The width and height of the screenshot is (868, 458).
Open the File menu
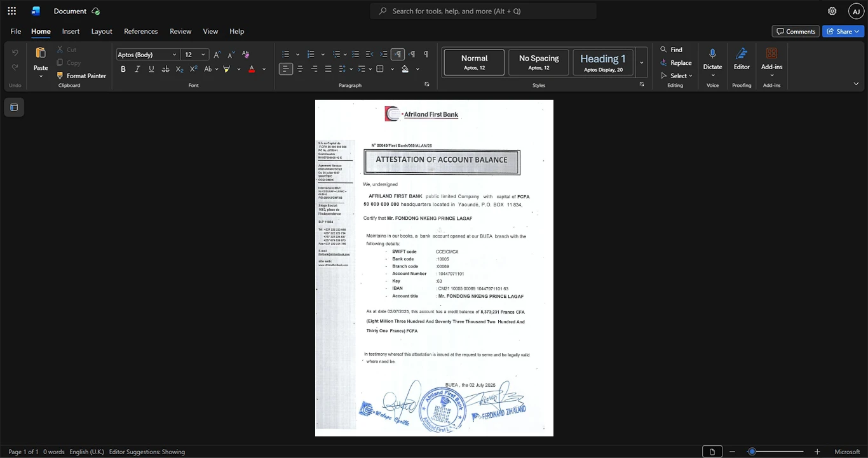[16, 31]
